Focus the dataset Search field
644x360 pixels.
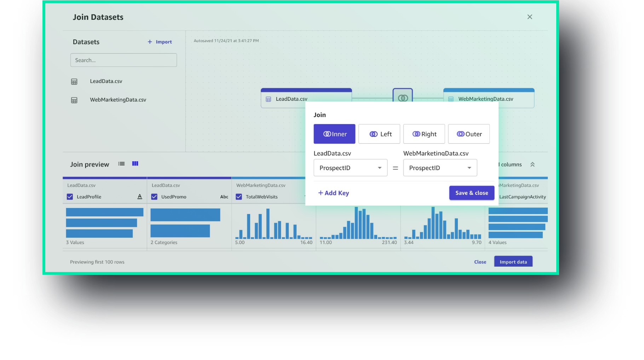[123, 60]
